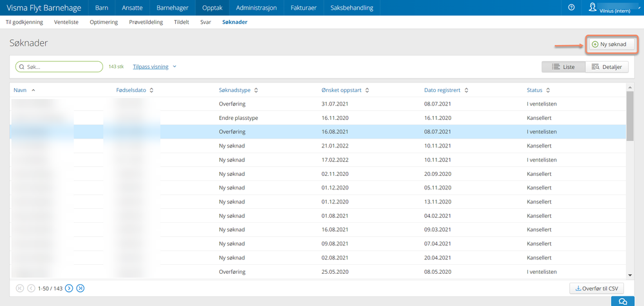
Task: Click the 07.04.2021 registered date cell
Action: coord(438,244)
